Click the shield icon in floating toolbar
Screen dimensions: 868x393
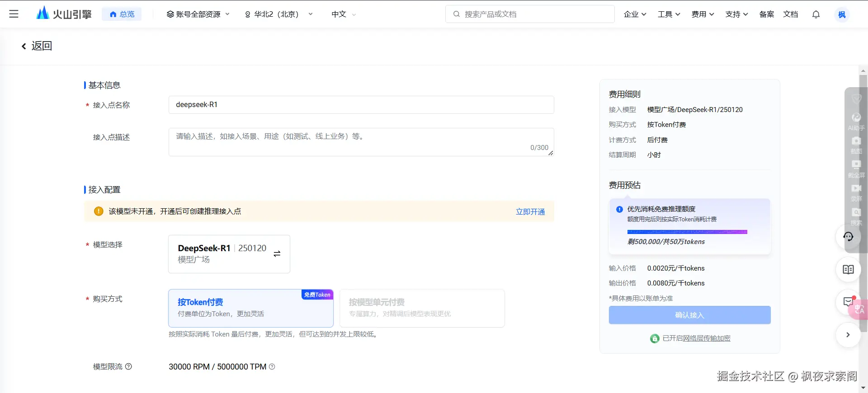(x=856, y=98)
